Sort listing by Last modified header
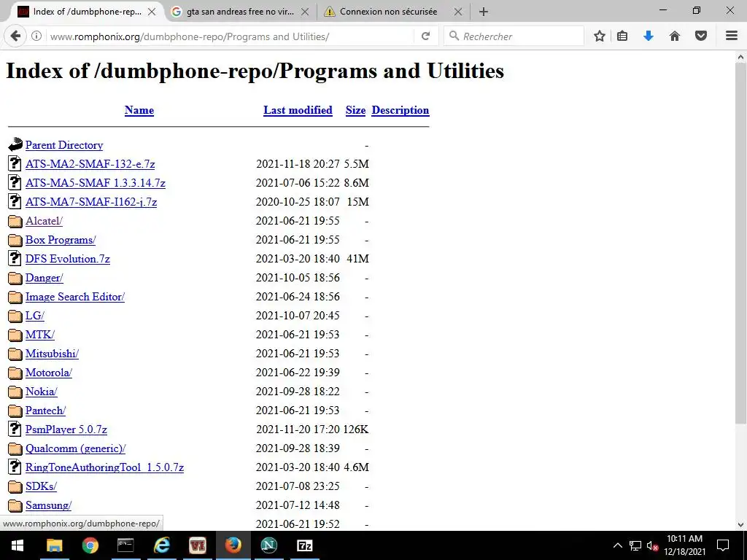This screenshot has height=560, width=747. point(298,110)
